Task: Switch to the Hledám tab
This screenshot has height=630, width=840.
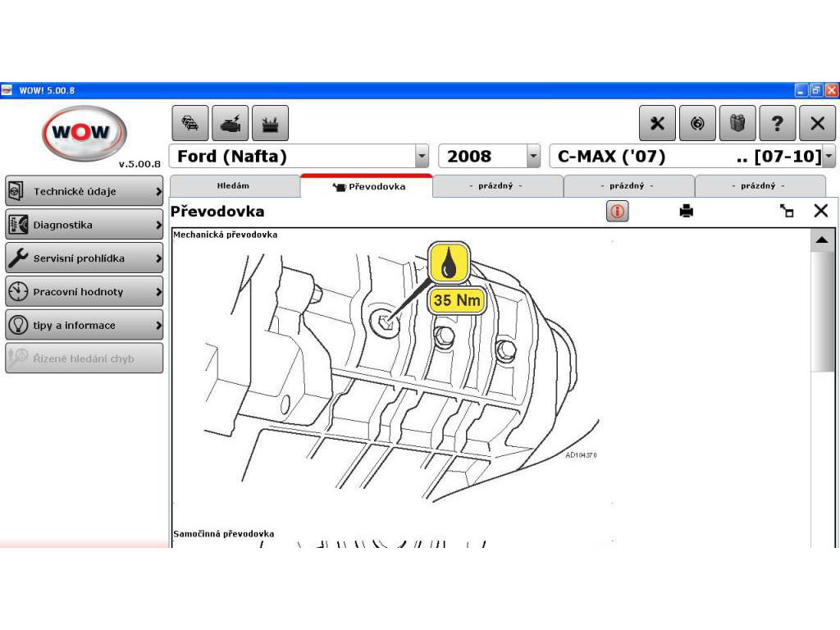Action: coord(234,186)
